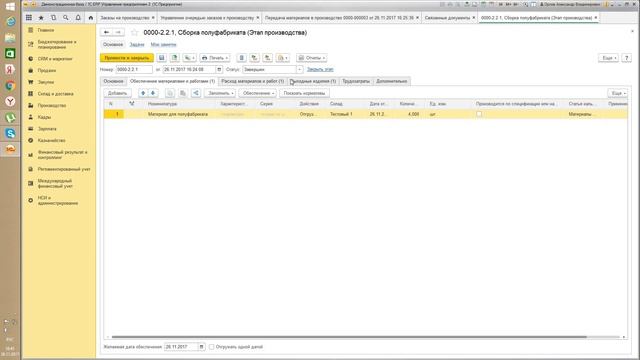Screen dimensions: 640x360
Task: Navigate forward with the right arrow
Action: click(x=118, y=32)
